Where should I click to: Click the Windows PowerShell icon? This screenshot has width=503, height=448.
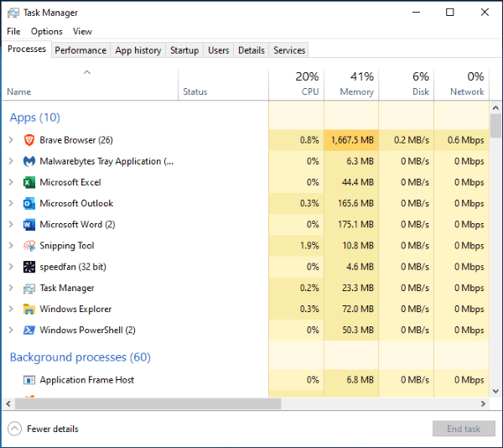coord(29,331)
